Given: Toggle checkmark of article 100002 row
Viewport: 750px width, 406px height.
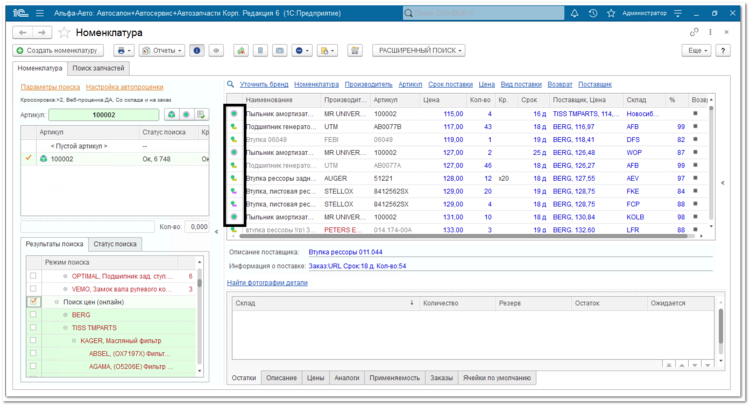Looking at the screenshot, I should pos(29,158).
